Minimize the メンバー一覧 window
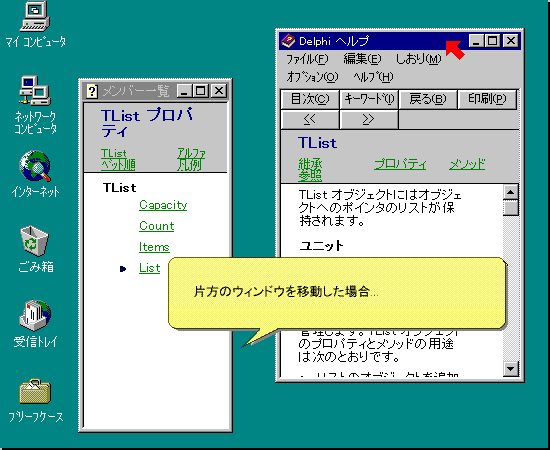This screenshot has height=450, width=550. click(x=184, y=91)
